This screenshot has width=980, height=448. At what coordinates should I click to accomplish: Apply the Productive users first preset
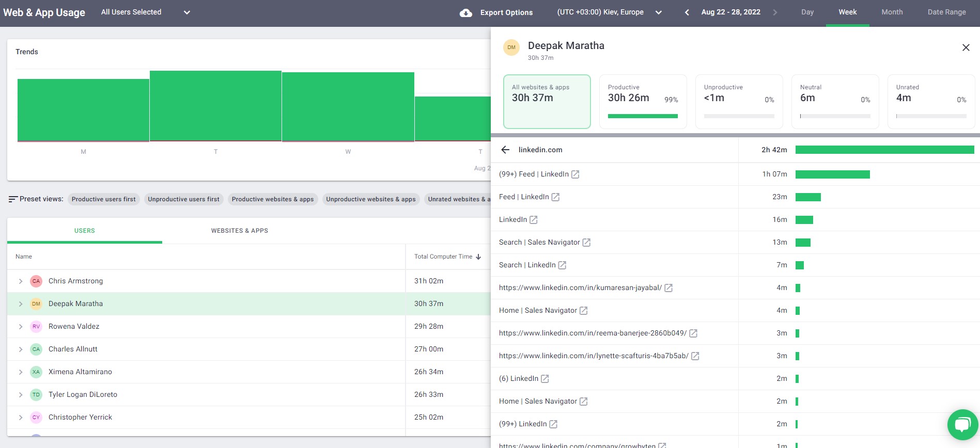[103, 199]
